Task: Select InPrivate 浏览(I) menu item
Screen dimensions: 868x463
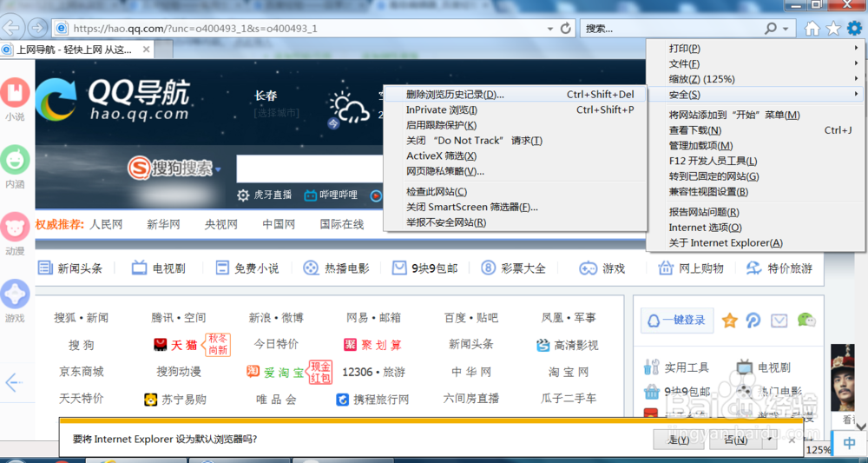Action: coord(516,109)
